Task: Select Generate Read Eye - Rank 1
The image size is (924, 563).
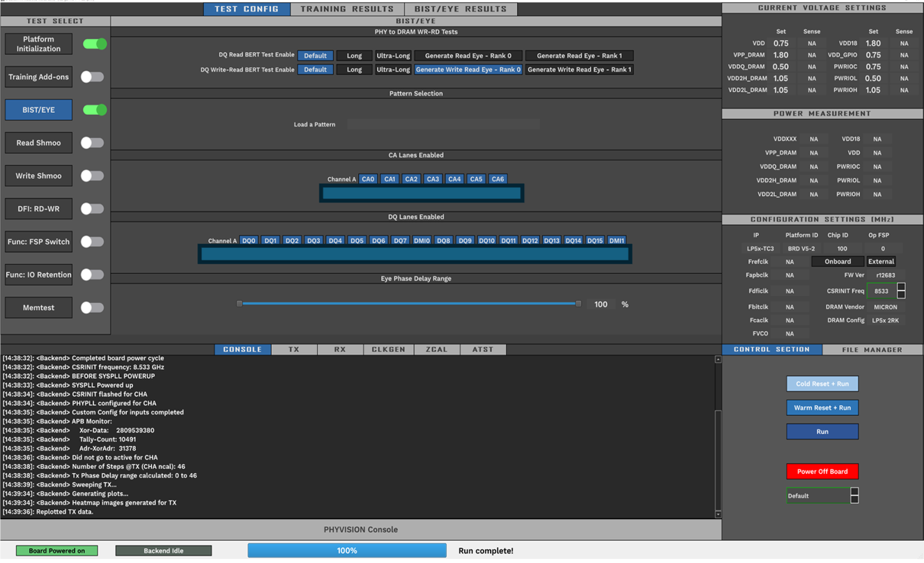Action: pyautogui.click(x=579, y=56)
